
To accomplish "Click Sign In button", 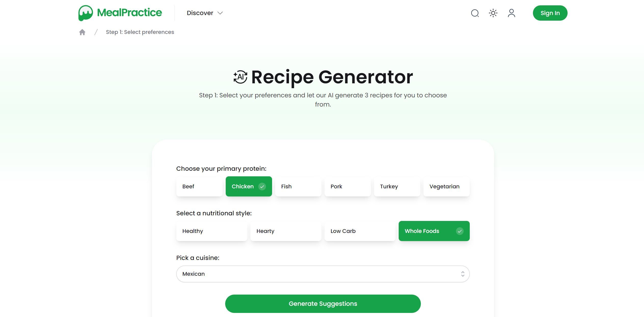I will pyautogui.click(x=550, y=13).
